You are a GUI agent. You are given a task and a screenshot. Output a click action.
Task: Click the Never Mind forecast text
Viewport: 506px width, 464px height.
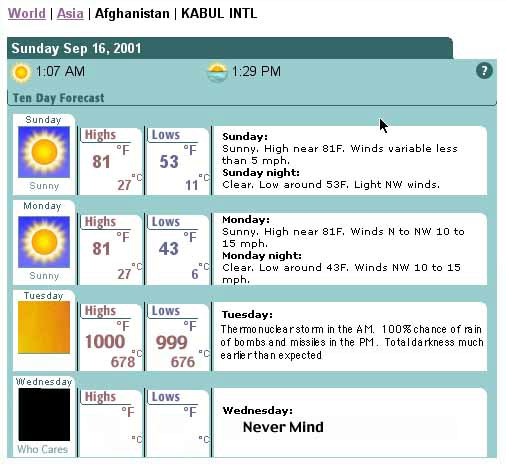pos(283,427)
